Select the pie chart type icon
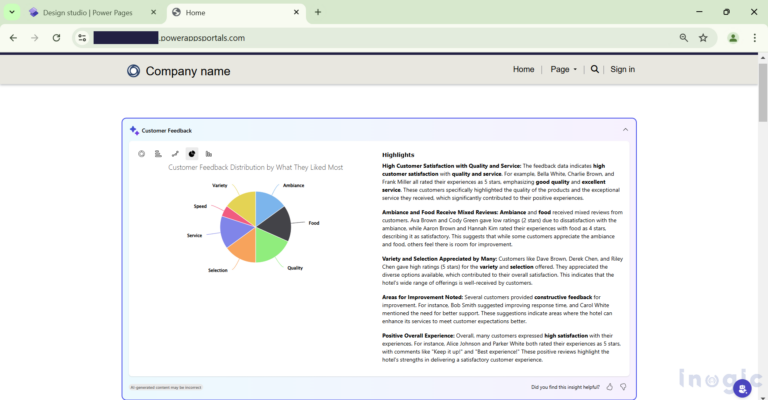Screen dimensions: 768x400 [x=192, y=154]
